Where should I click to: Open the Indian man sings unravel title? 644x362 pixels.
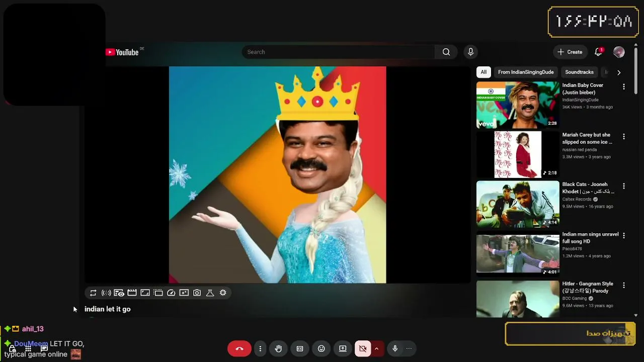590,238
